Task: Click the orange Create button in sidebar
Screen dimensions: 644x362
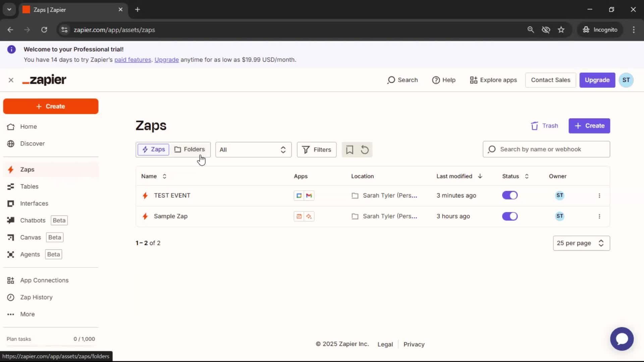Action: [51, 106]
